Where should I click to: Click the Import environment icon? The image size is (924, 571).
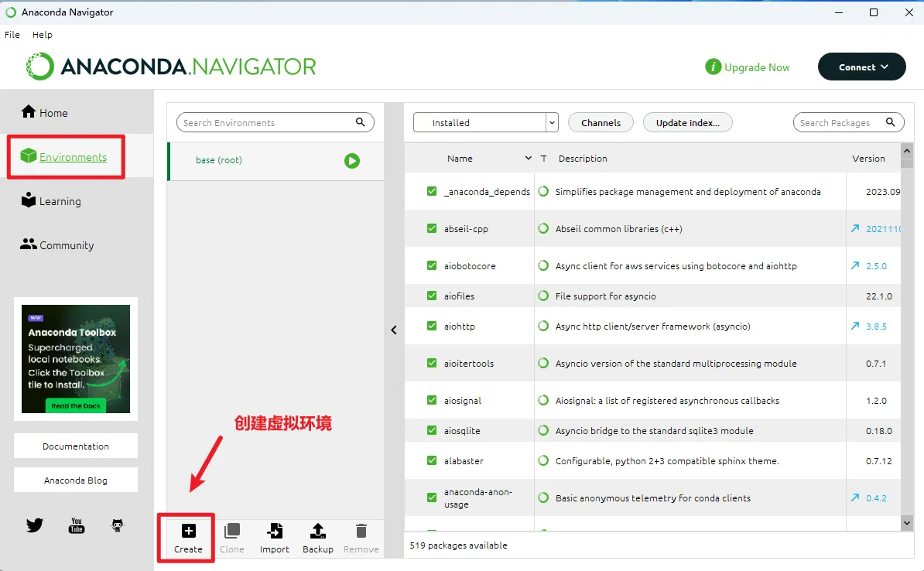click(275, 531)
